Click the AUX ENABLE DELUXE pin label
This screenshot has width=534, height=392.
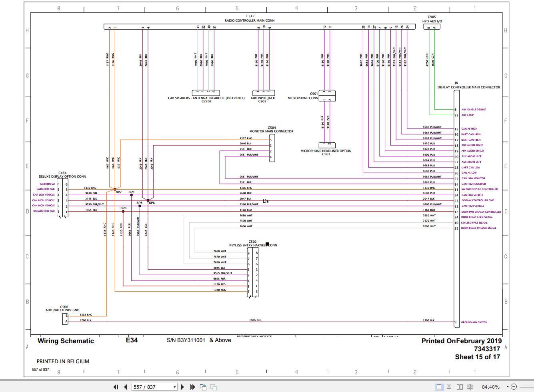(x=474, y=110)
